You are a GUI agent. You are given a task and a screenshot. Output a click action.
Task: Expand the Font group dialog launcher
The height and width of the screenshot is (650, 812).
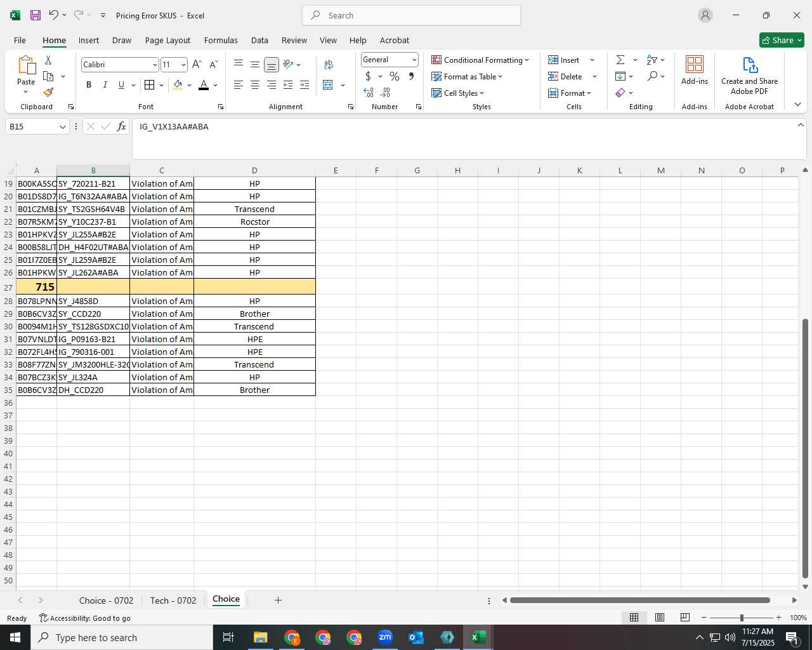pos(221,107)
